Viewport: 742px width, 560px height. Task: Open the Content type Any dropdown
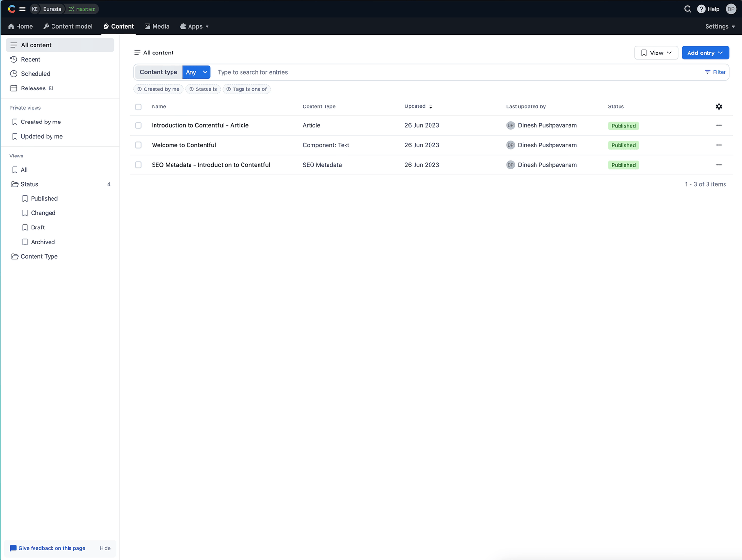(196, 72)
